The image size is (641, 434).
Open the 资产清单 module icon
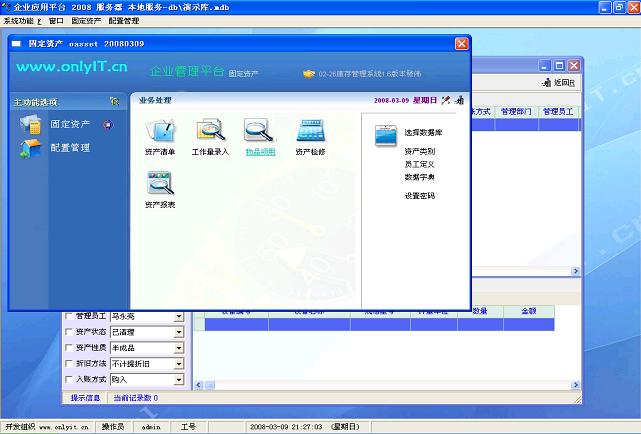point(160,131)
